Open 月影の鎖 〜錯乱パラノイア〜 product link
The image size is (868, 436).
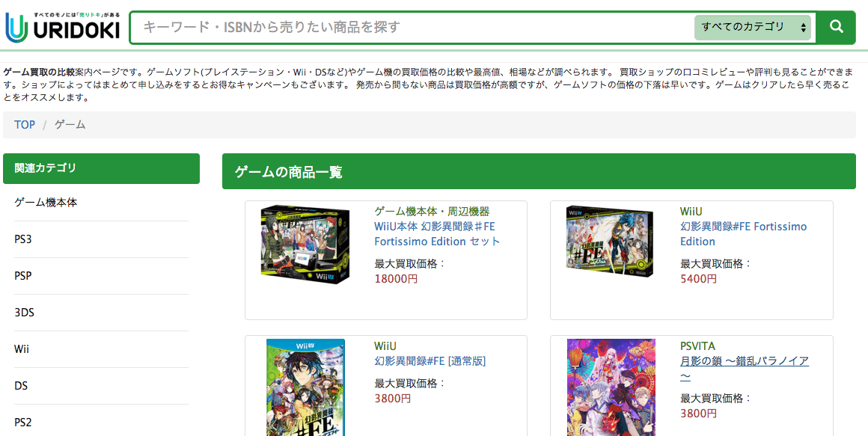pyautogui.click(x=745, y=369)
